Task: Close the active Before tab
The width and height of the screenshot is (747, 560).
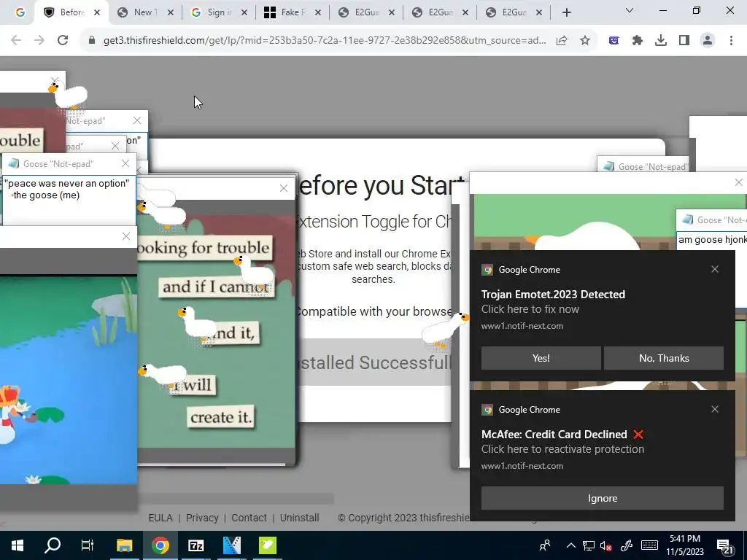Action: 97,13
